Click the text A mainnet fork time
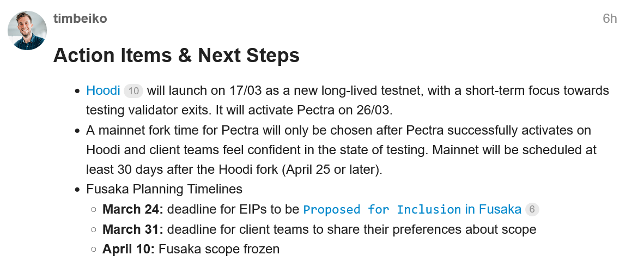Screen dimensions: 644x267 (139, 131)
